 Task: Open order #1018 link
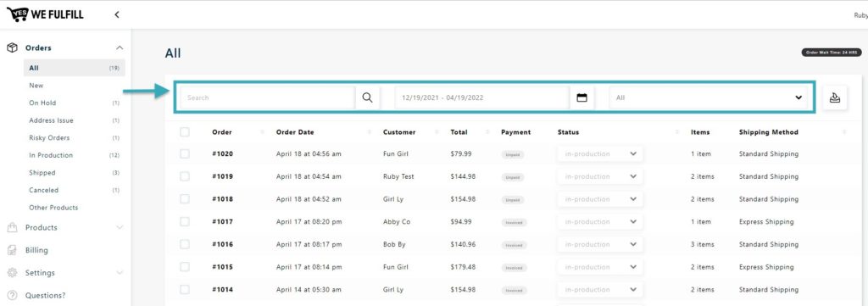(x=223, y=199)
